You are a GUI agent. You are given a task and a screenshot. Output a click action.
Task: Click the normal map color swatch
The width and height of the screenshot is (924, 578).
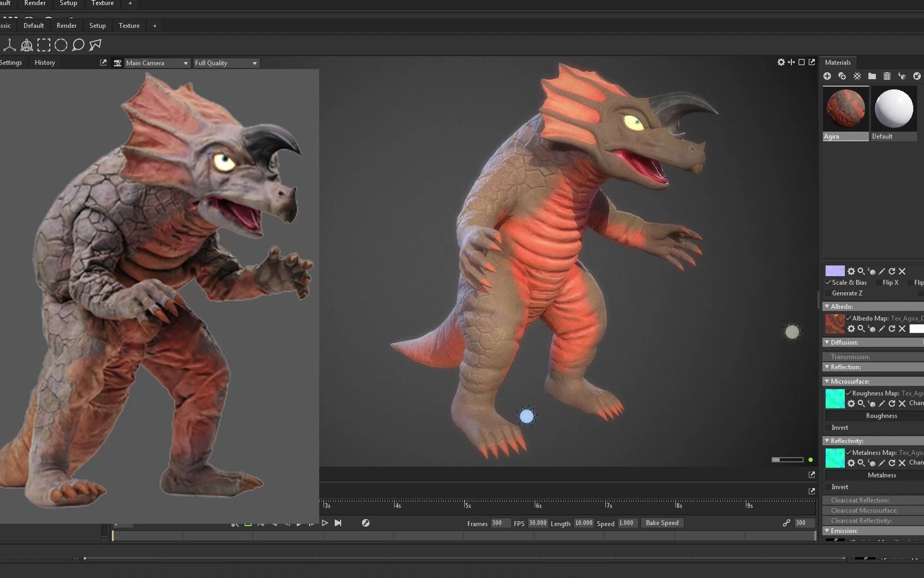point(835,271)
